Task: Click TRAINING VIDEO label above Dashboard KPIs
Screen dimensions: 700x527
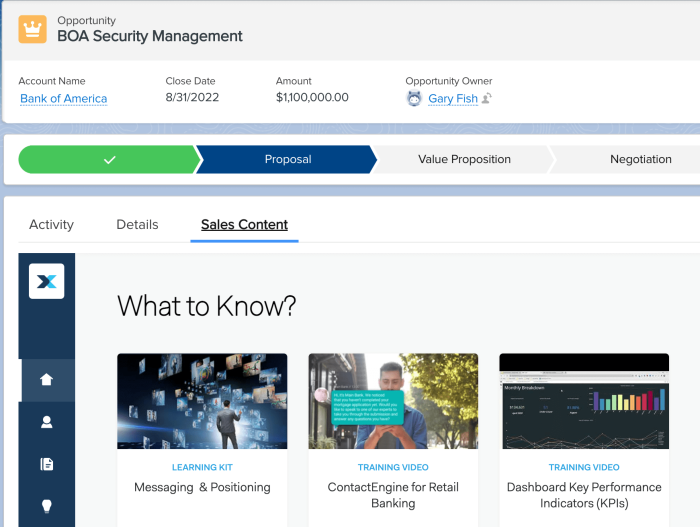Action: (x=584, y=467)
